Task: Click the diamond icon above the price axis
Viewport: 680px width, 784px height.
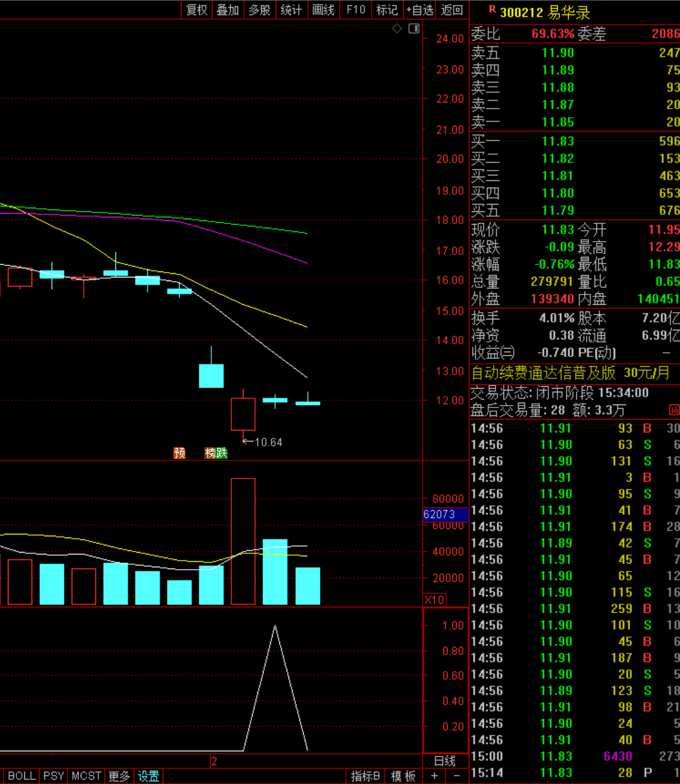Action: [397, 29]
